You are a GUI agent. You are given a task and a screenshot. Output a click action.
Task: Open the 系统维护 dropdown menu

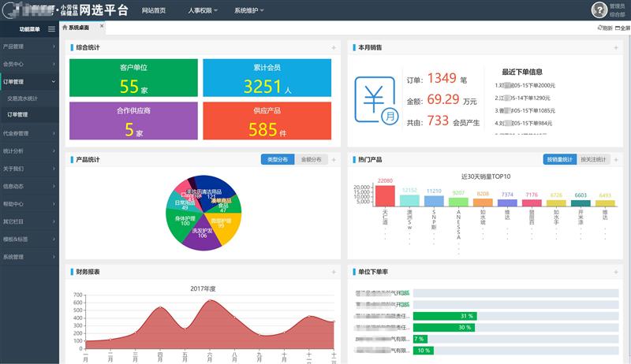[248, 11]
